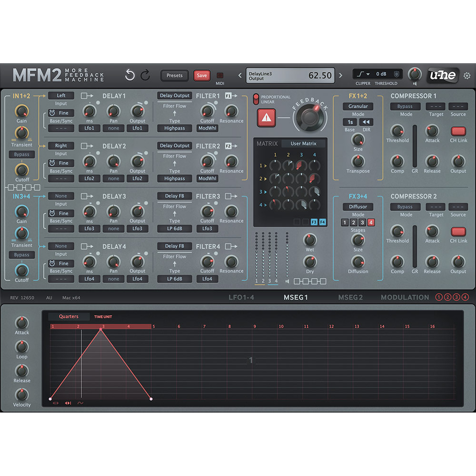Click the red feedback warning triangle
The width and height of the screenshot is (476, 476).
point(266,117)
